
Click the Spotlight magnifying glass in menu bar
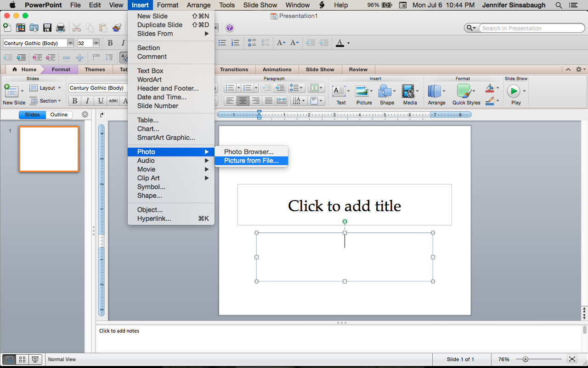[559, 5]
